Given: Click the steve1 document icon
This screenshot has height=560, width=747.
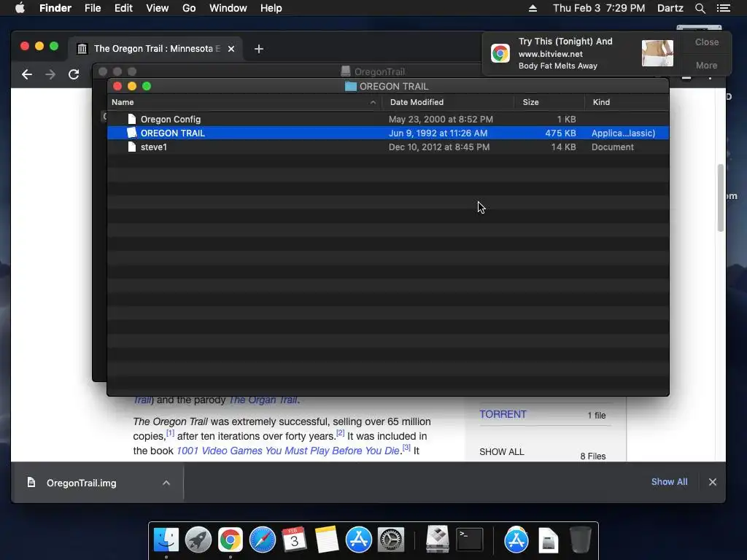Looking at the screenshot, I should 132,147.
